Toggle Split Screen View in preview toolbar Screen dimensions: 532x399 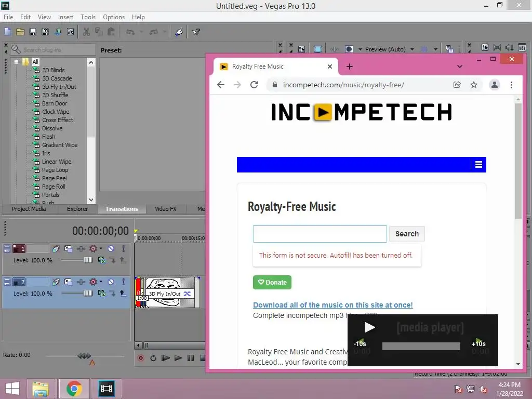coord(349,49)
